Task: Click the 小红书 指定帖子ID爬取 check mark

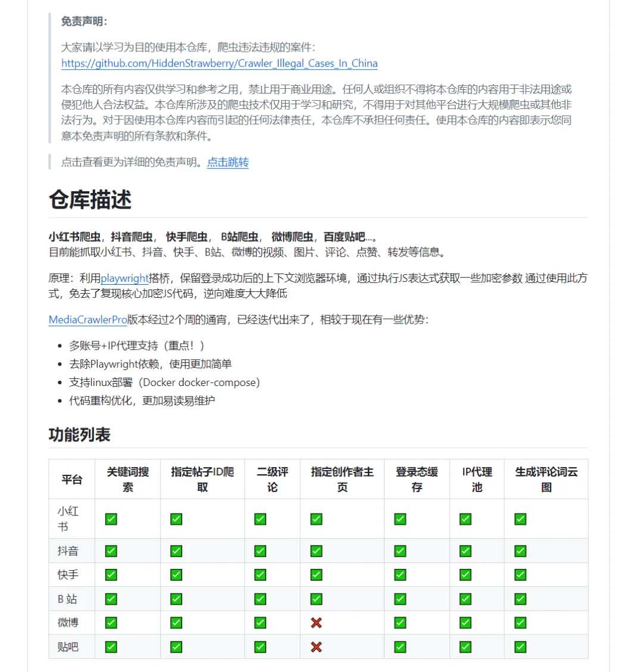Action: (176, 519)
